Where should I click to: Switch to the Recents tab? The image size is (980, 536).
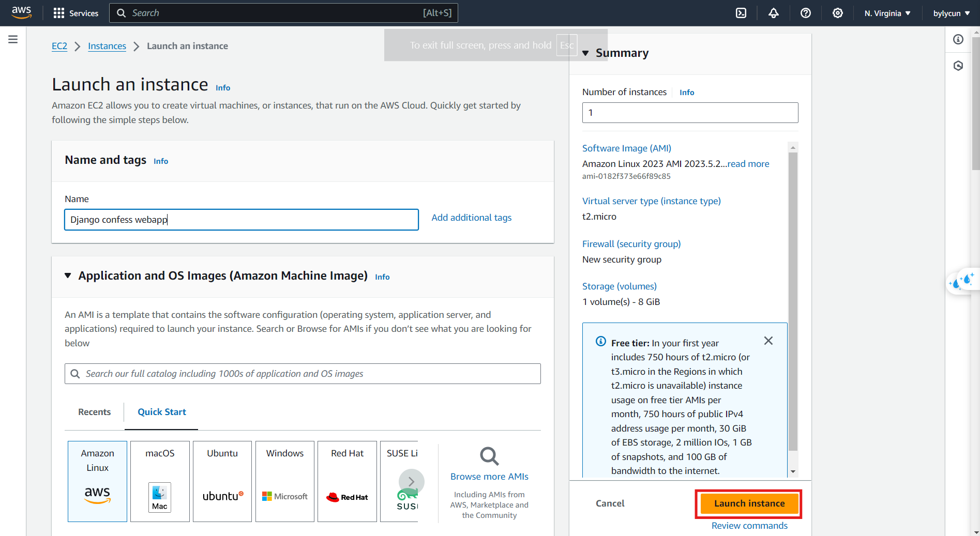tap(94, 412)
